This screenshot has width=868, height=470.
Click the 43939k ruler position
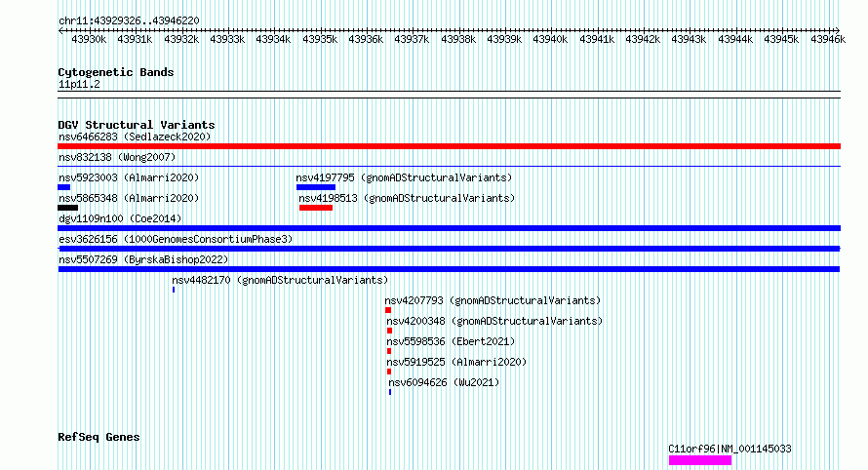504,39
